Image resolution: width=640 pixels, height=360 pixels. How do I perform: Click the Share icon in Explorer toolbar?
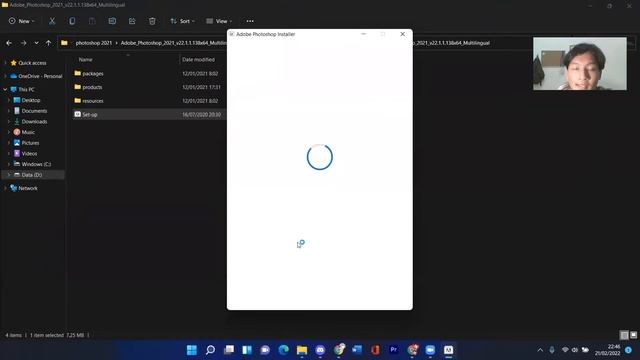(132, 21)
